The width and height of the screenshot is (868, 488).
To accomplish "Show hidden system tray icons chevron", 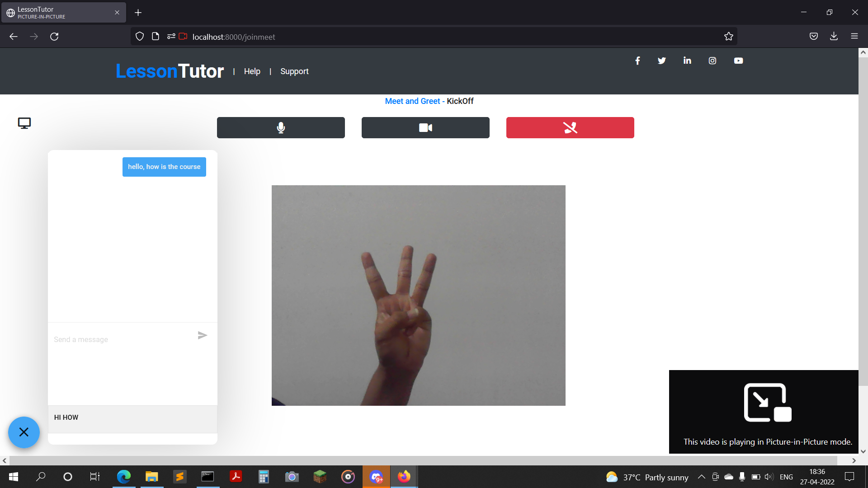I will coord(701,477).
